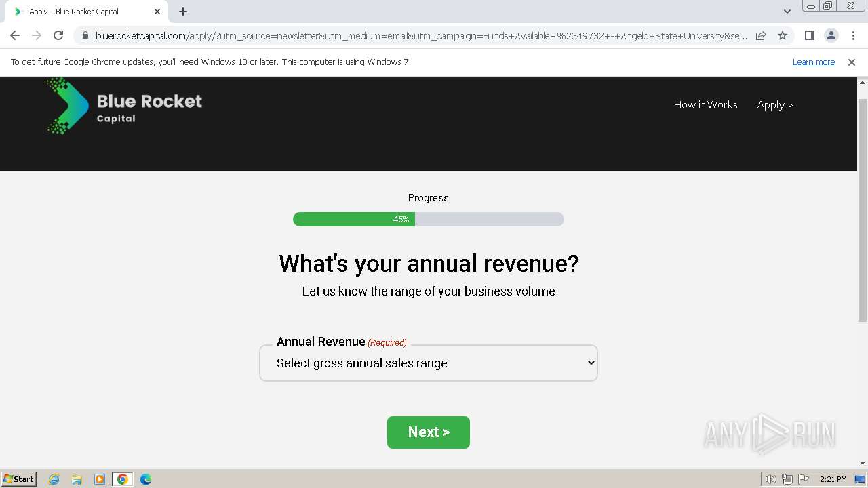Open Internet Explorer from the taskbar
Screen dimensions: 868x488
(54, 479)
